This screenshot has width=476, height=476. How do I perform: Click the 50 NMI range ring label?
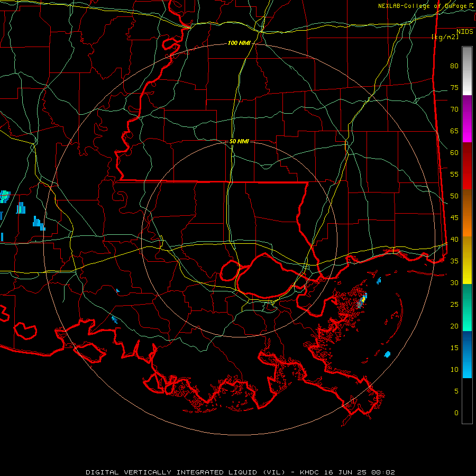239,141
